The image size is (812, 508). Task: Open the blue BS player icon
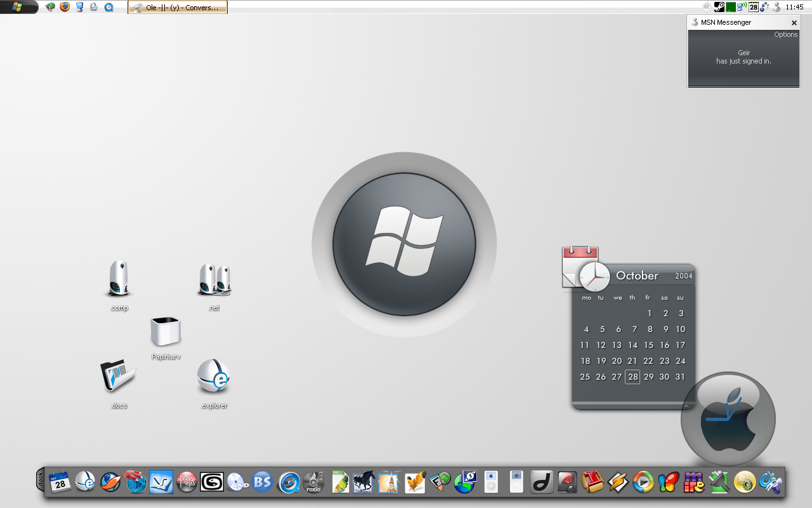point(263,481)
